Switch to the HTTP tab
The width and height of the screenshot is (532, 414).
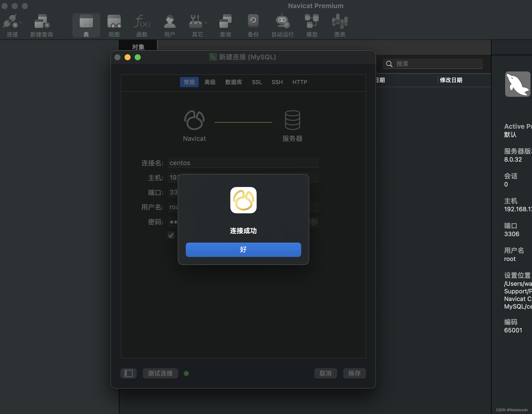coord(300,82)
